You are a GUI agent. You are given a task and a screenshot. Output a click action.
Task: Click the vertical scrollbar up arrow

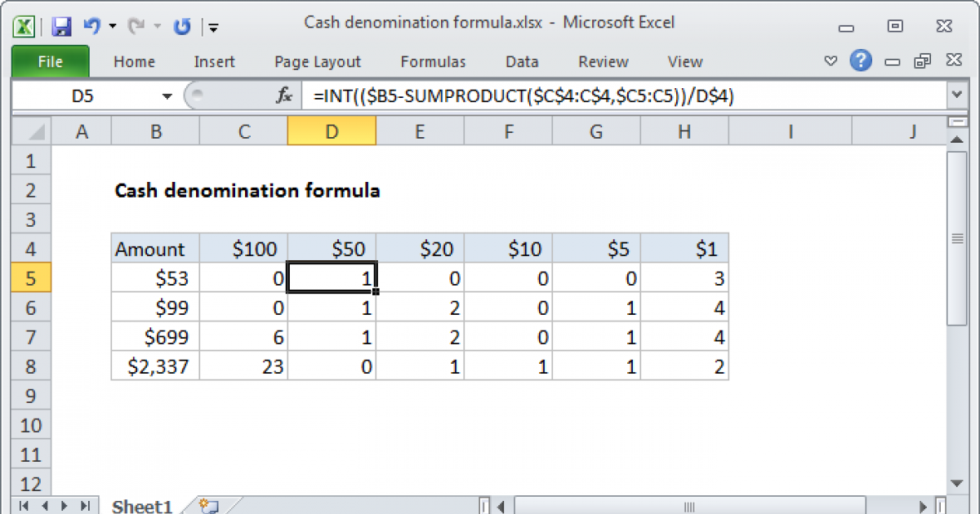(956, 140)
